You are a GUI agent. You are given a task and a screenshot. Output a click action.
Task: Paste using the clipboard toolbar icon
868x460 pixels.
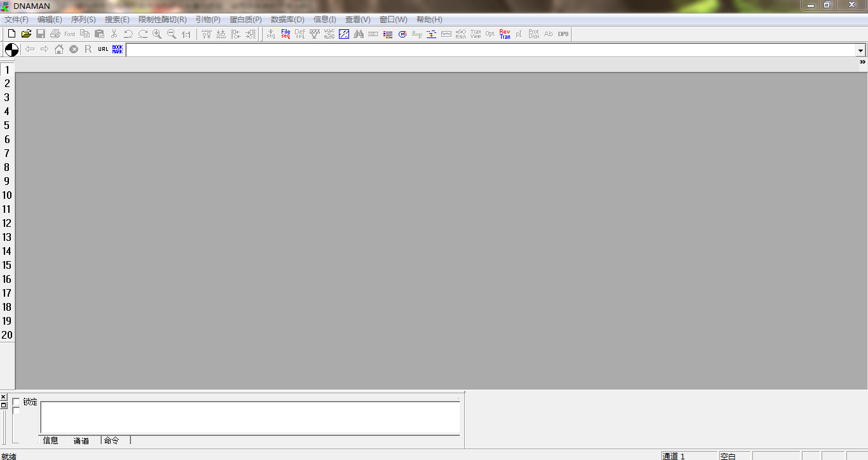[99, 34]
